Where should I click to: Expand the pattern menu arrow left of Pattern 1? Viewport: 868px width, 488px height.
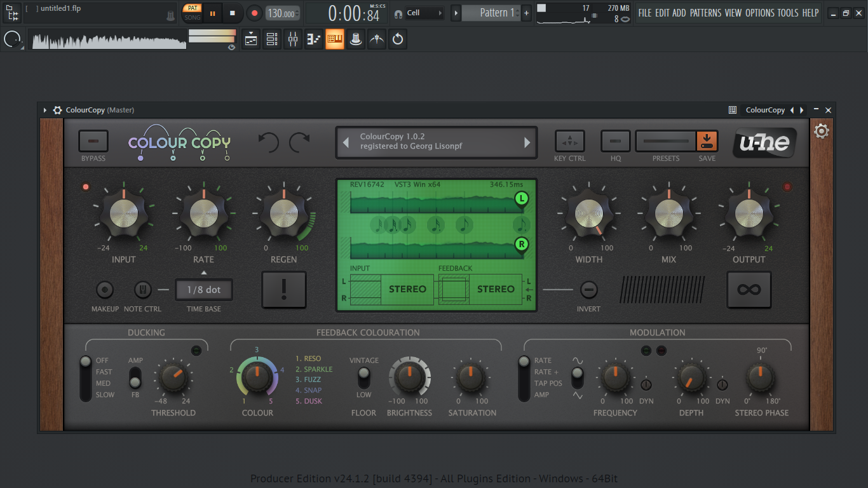pos(456,13)
